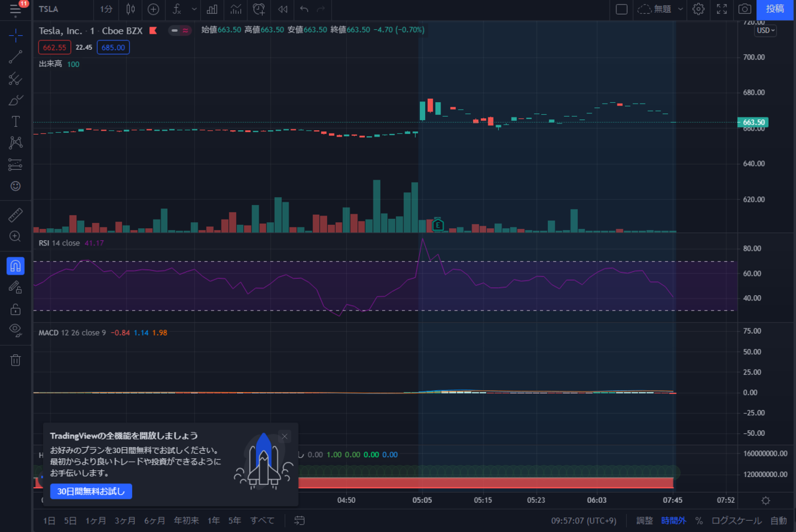
Task: Open the emoji icons tool
Action: click(x=15, y=186)
